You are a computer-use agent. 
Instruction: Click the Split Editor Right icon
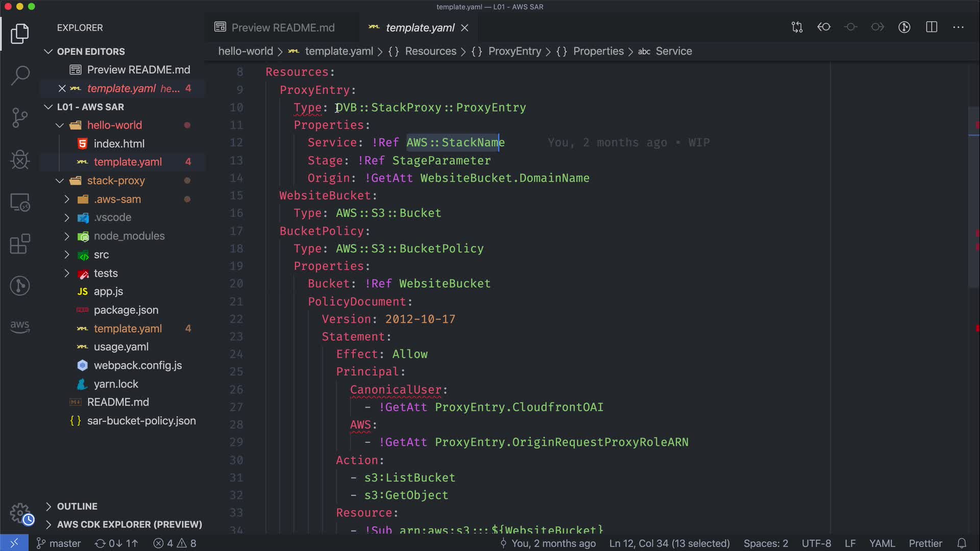click(932, 27)
